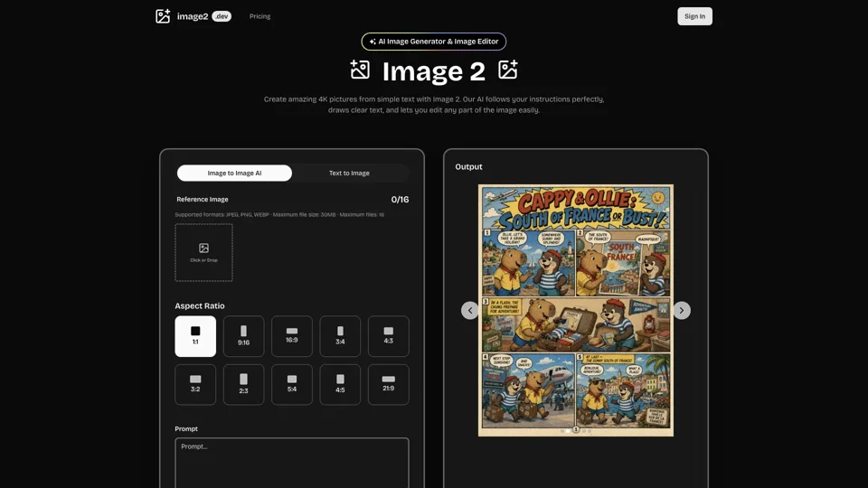The width and height of the screenshot is (868, 488).
Task: Select the 3:2 aspect ratio
Action: [x=195, y=385]
